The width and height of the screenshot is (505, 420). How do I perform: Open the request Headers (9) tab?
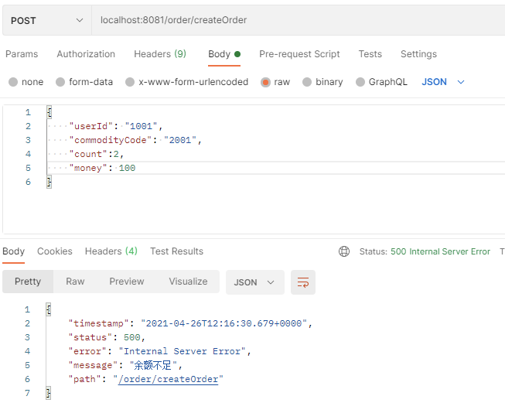pyautogui.click(x=160, y=54)
